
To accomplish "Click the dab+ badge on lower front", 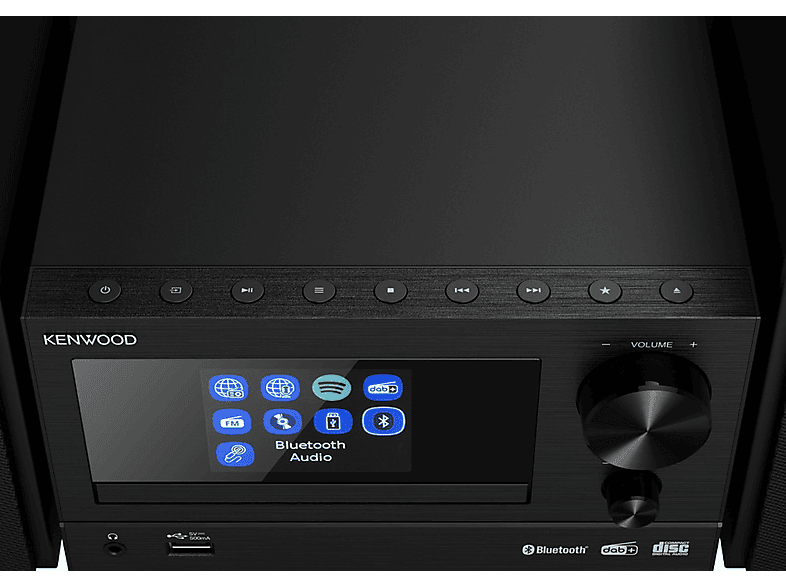I will [620, 549].
